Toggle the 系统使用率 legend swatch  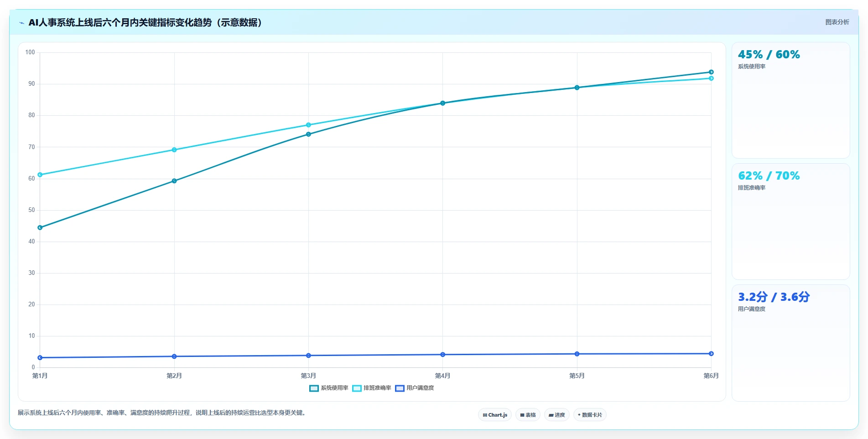tap(314, 388)
